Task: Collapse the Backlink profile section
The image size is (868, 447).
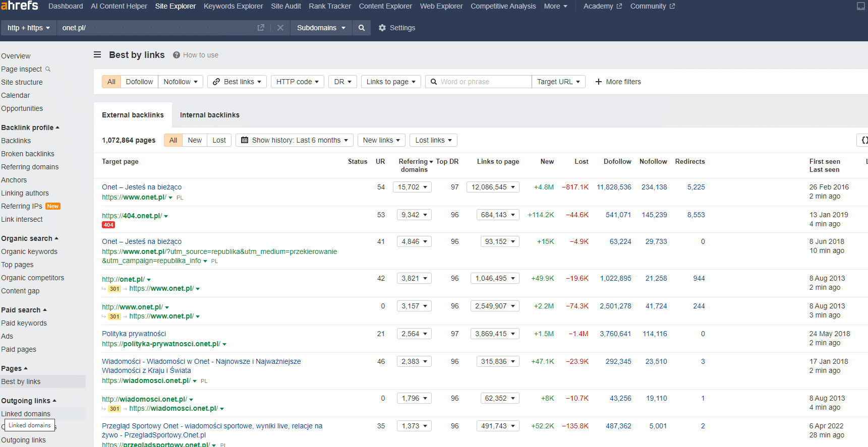Action: pos(30,127)
